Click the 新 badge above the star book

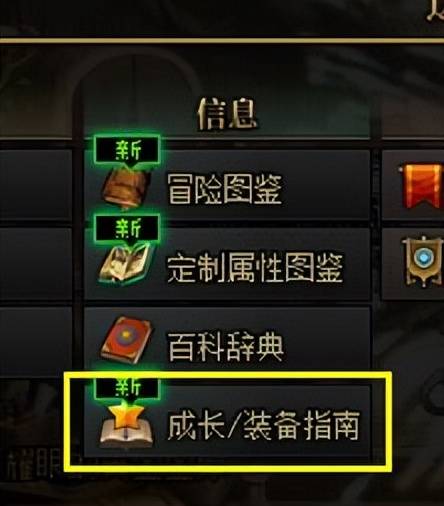pos(127,387)
